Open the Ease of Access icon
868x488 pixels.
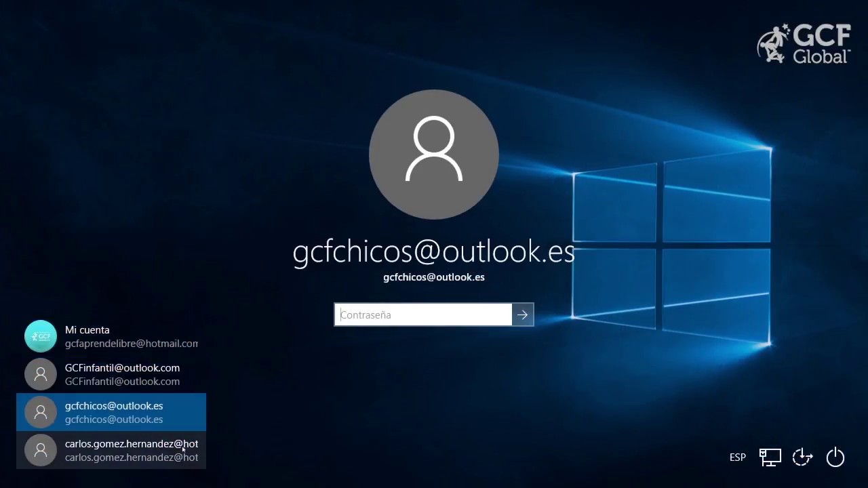tap(803, 457)
